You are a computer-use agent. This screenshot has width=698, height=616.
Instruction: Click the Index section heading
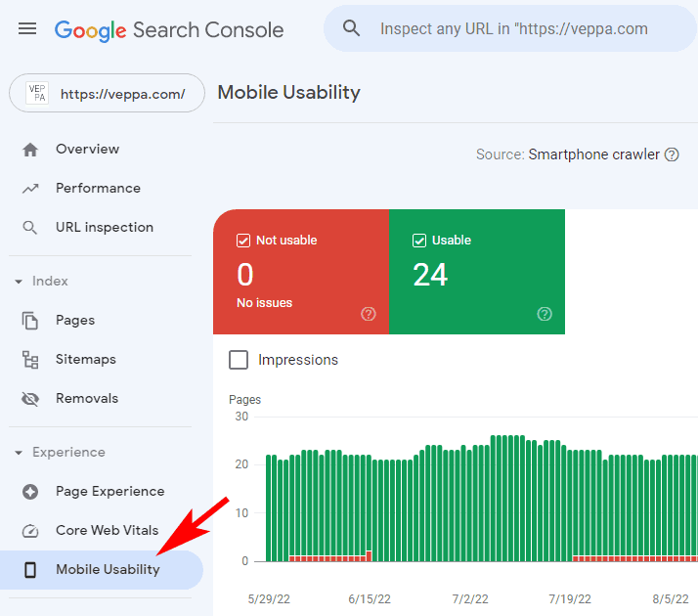click(x=50, y=281)
